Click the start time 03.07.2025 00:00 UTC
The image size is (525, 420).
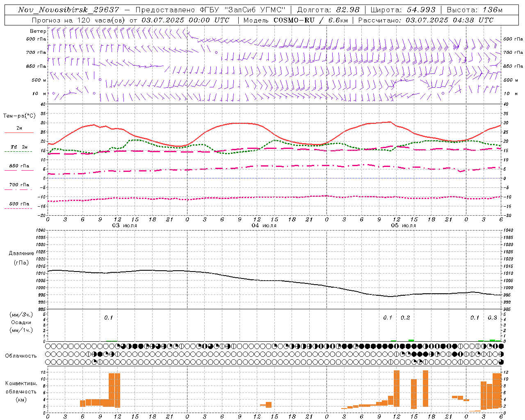point(185,20)
